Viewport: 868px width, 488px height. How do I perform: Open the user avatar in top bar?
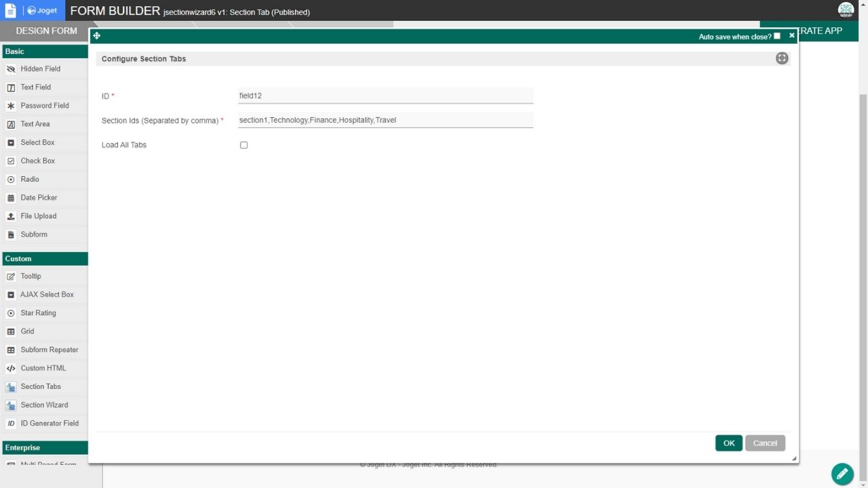click(846, 9)
